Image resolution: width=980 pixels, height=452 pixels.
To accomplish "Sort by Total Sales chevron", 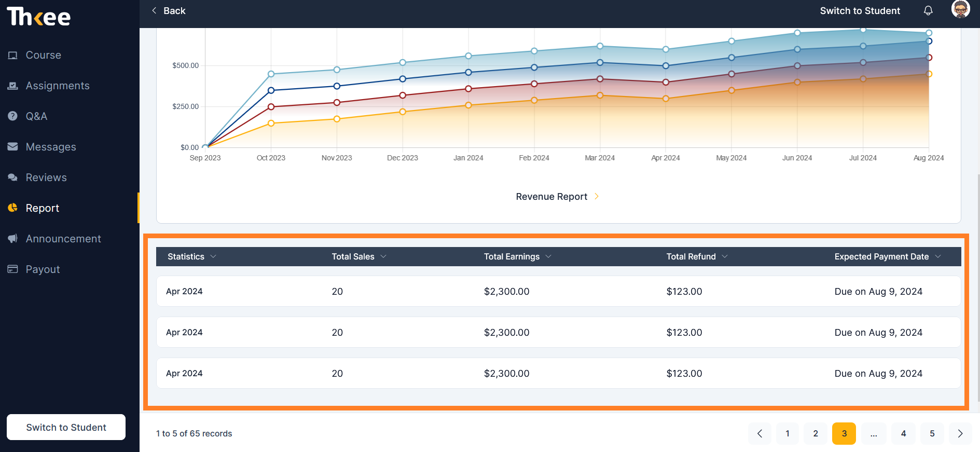I will point(383,256).
